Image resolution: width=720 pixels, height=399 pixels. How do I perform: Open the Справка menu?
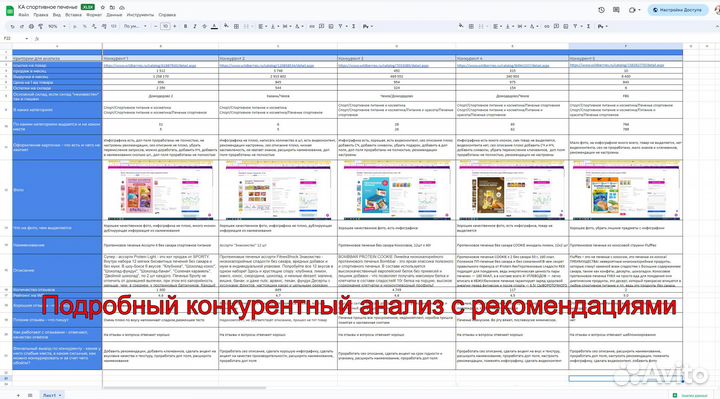click(167, 15)
